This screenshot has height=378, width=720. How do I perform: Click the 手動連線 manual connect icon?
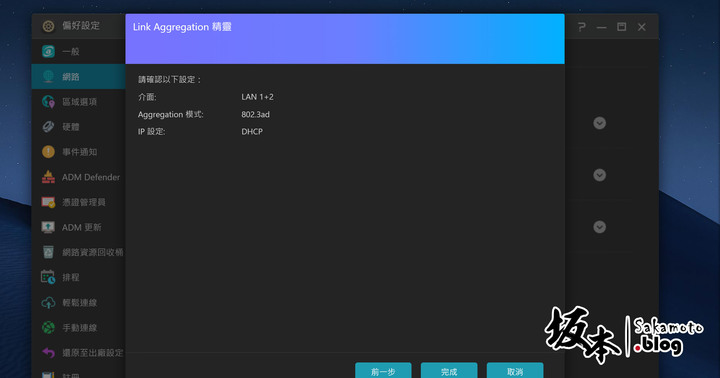tap(48, 327)
